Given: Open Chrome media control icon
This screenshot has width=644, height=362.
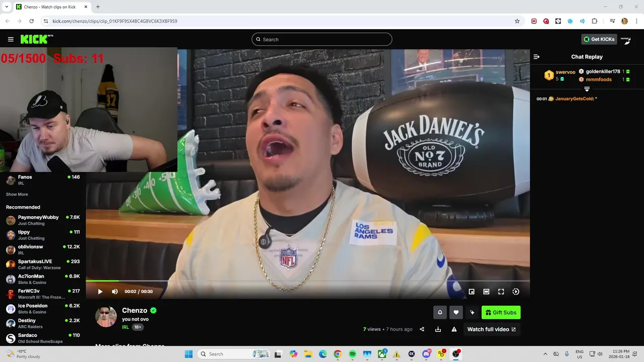Looking at the screenshot, I should coord(612,21).
